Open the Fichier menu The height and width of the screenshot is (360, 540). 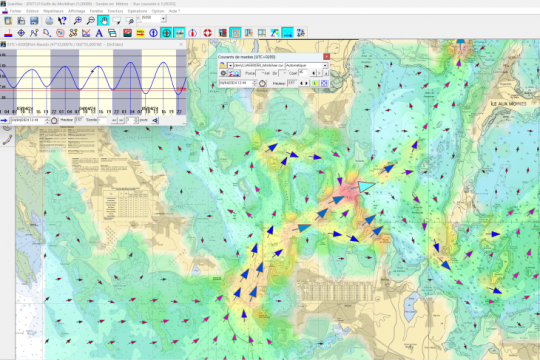click(x=15, y=11)
